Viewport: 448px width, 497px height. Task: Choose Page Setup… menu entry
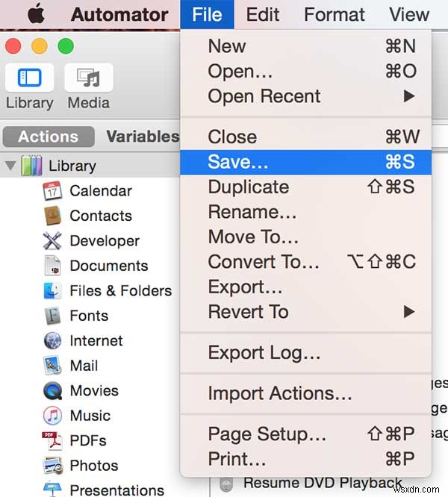point(305,434)
